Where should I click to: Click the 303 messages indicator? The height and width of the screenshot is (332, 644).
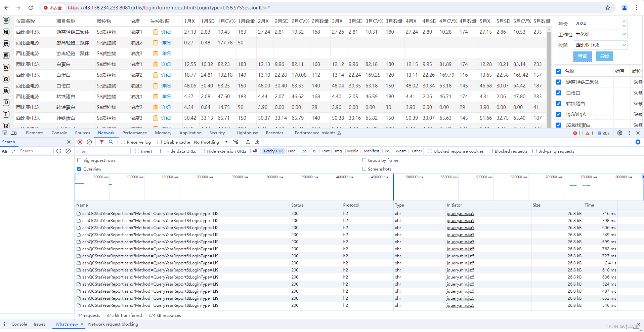(x=603, y=133)
